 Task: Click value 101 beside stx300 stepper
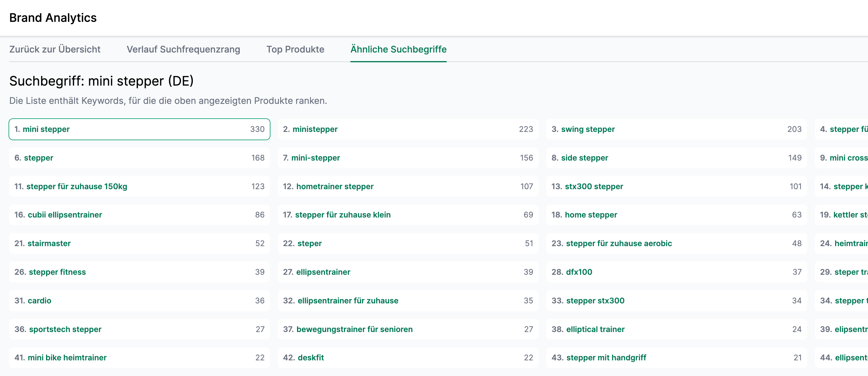tap(796, 186)
